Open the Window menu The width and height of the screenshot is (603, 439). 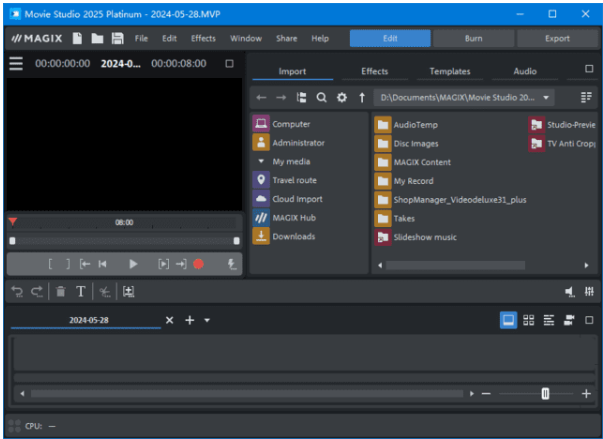click(246, 38)
